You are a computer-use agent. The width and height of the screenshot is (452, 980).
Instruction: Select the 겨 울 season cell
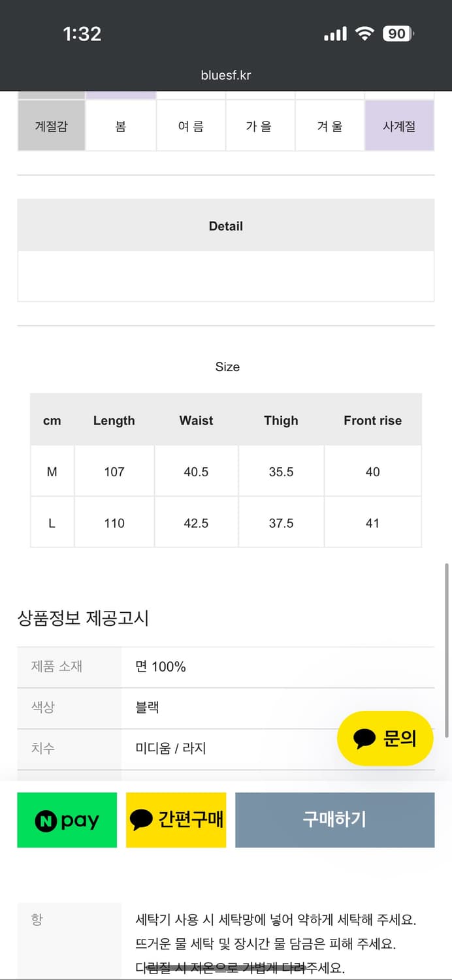click(x=330, y=125)
